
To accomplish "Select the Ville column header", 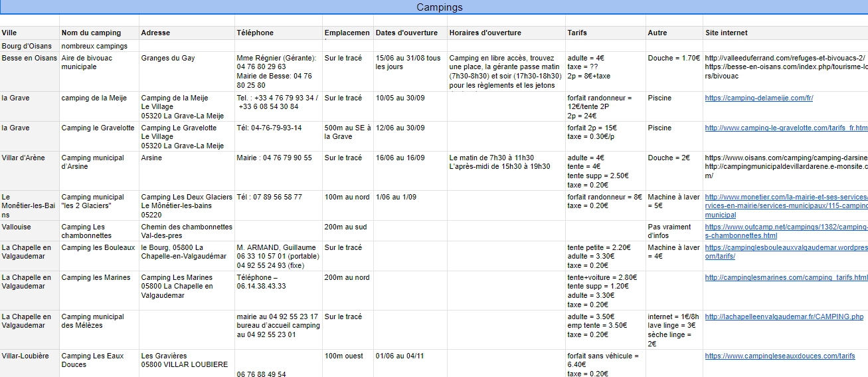I will point(30,33).
